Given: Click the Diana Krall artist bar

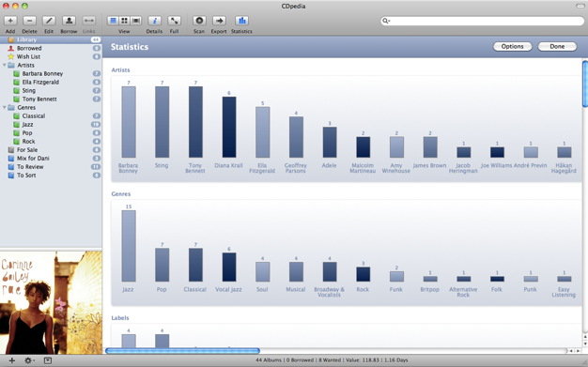Looking at the screenshot, I should pos(229,127).
